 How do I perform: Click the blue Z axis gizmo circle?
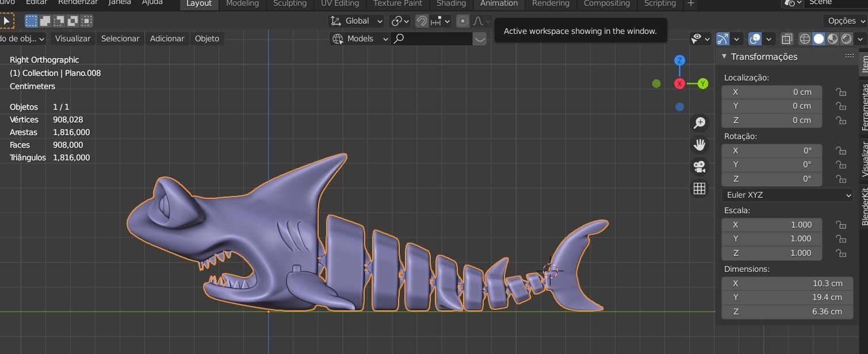(x=680, y=60)
